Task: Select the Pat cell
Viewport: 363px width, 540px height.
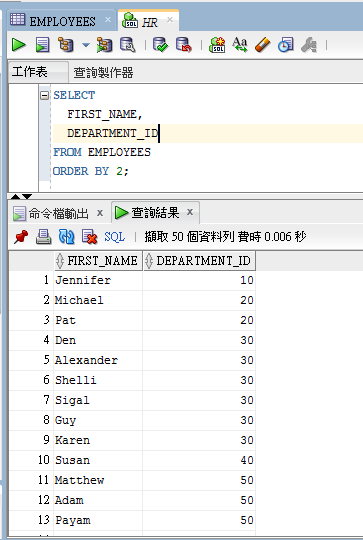Action: 98,320
